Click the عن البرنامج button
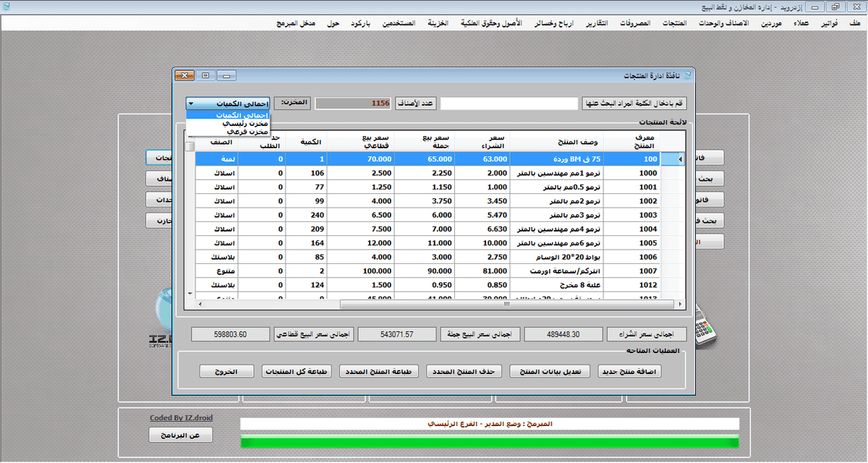The width and height of the screenshot is (868, 463). click(180, 436)
